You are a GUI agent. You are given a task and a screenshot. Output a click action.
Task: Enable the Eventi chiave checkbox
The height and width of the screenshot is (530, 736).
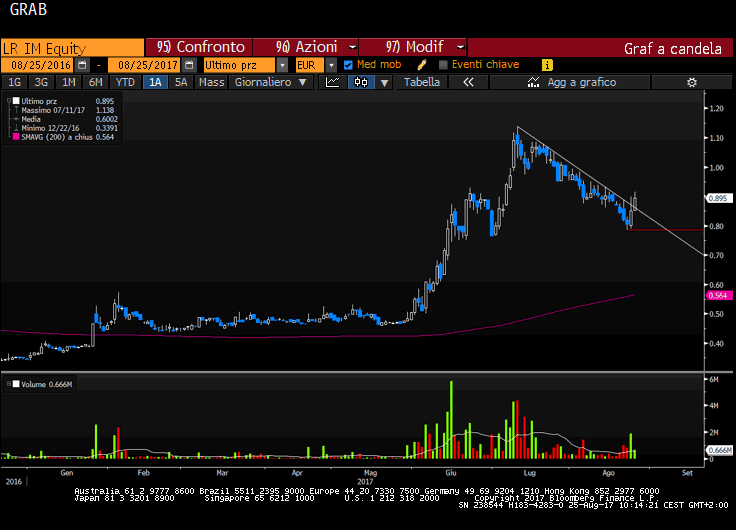(x=443, y=64)
